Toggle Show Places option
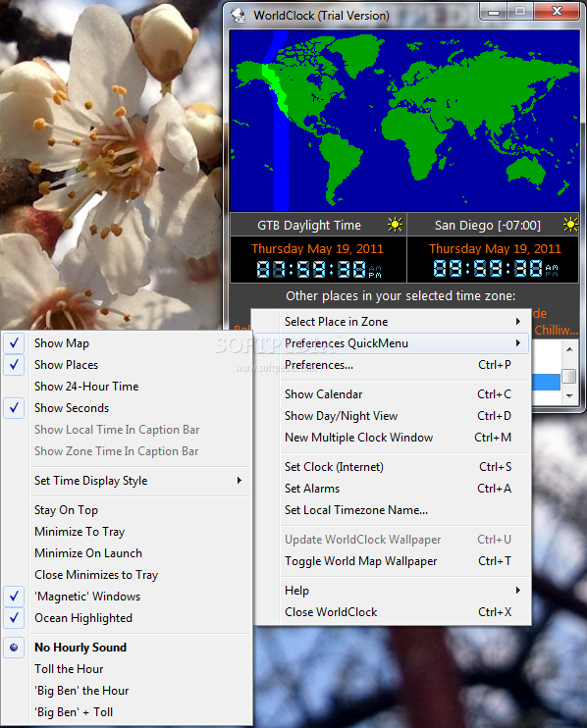The image size is (587, 728). click(x=128, y=365)
